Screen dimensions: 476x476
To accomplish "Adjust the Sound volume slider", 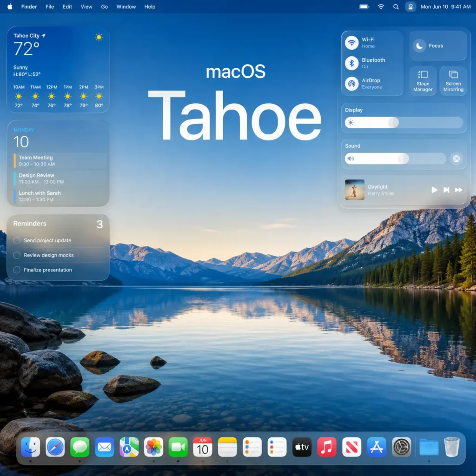I will pos(395,159).
